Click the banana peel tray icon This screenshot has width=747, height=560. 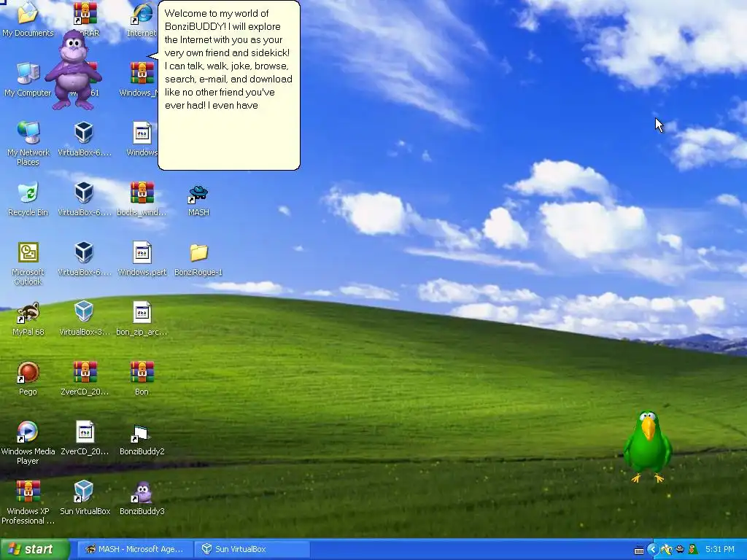click(x=667, y=550)
